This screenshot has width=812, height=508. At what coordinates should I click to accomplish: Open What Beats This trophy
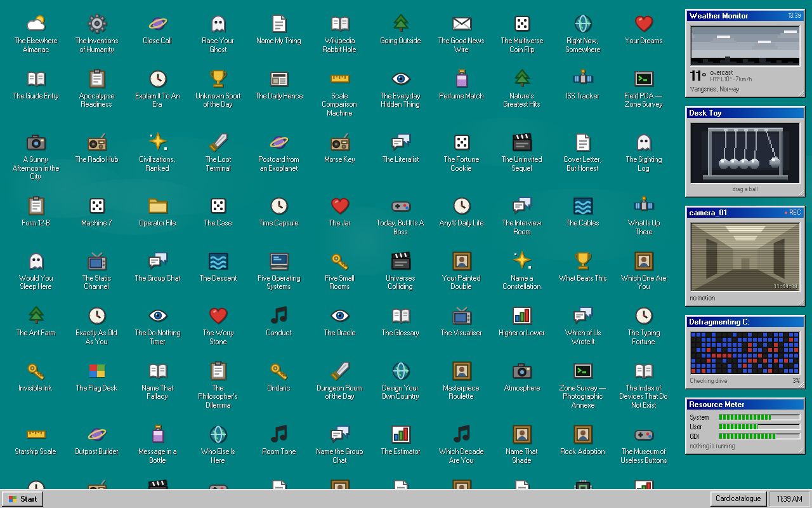583,262
